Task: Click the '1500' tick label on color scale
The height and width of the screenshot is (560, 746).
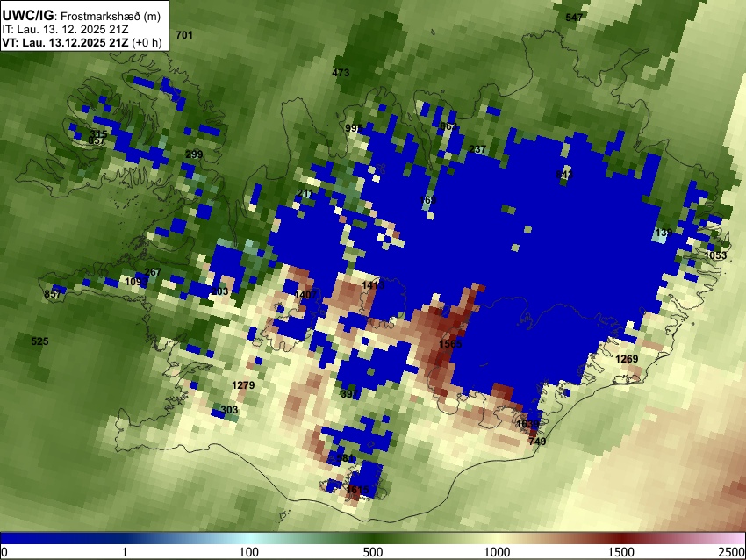Action: 621,552
